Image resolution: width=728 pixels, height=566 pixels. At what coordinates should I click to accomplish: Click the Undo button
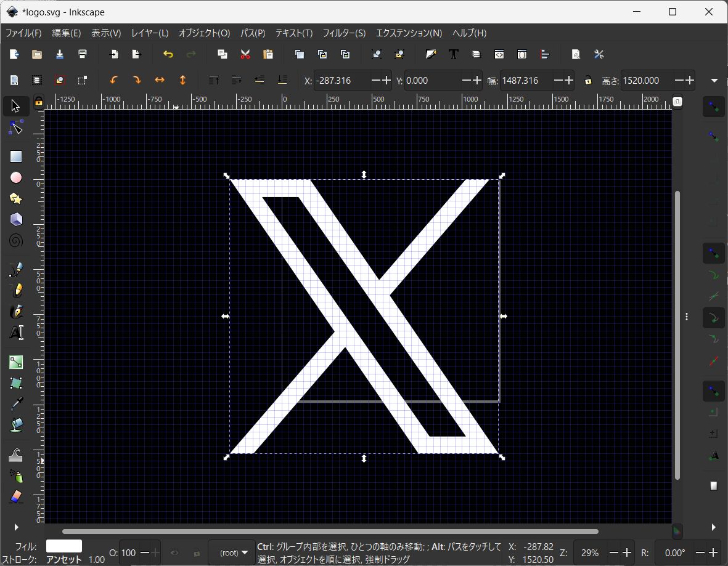point(168,54)
